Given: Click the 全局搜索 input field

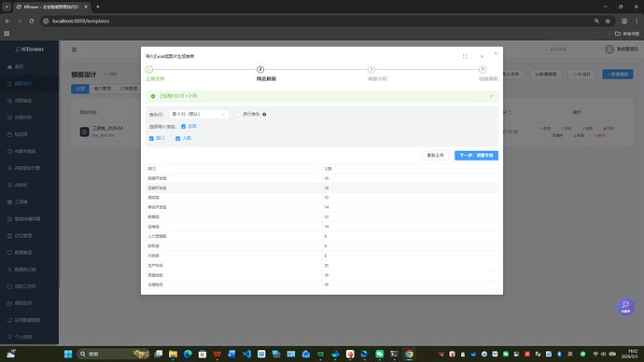Looking at the screenshot, I should pos(569,49).
